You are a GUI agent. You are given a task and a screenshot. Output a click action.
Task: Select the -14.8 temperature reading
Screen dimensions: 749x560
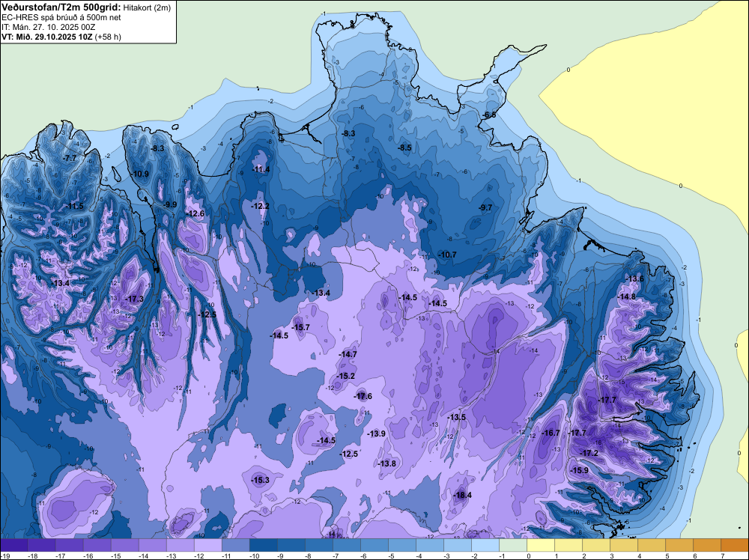(x=627, y=296)
